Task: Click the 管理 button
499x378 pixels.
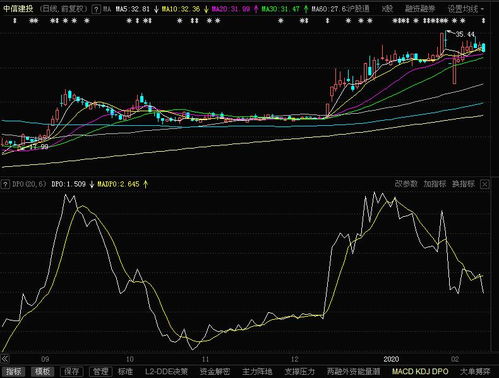Action: click(x=100, y=371)
